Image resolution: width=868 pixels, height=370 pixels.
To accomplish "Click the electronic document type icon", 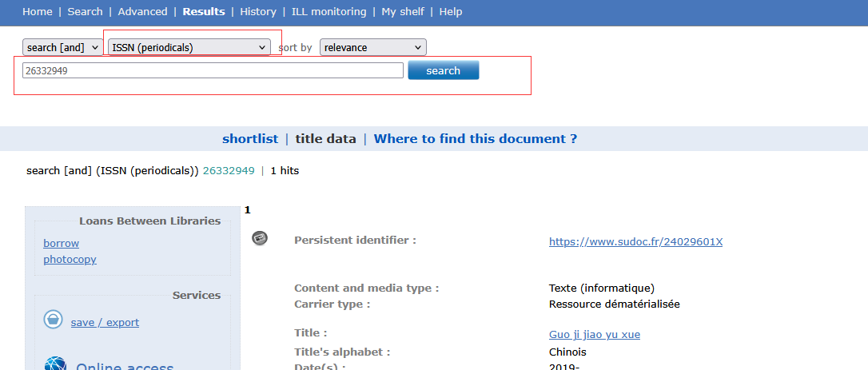I will [x=260, y=238].
